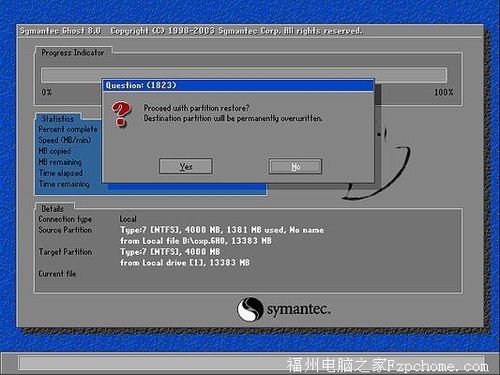This screenshot has height=375, width=500.
Task: Click the Current file label
Action: click(57, 274)
